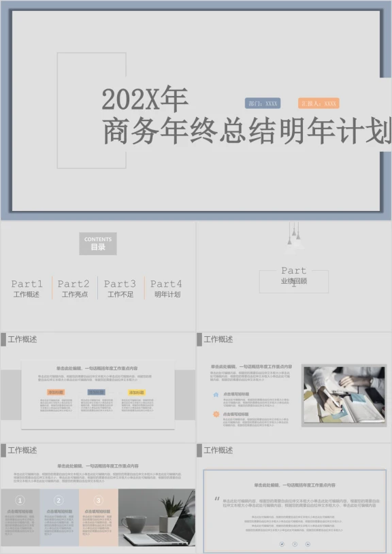Click the CONTENTS 目录 box
This screenshot has width=392, height=554.
pyautogui.click(x=98, y=244)
